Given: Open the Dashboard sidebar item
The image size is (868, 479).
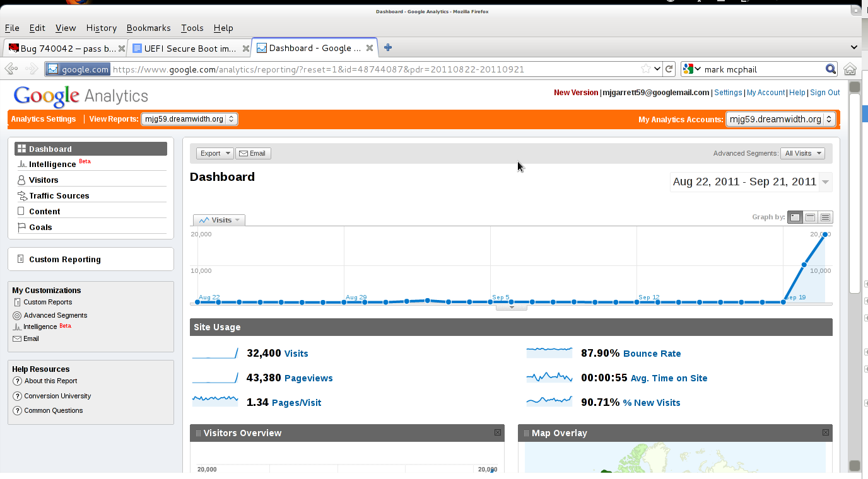Looking at the screenshot, I should [91, 149].
